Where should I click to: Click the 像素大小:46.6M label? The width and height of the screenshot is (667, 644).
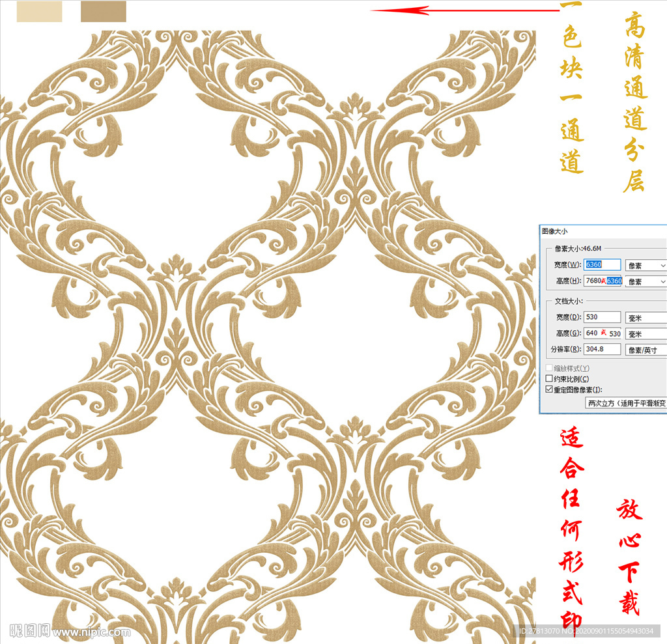click(x=578, y=248)
